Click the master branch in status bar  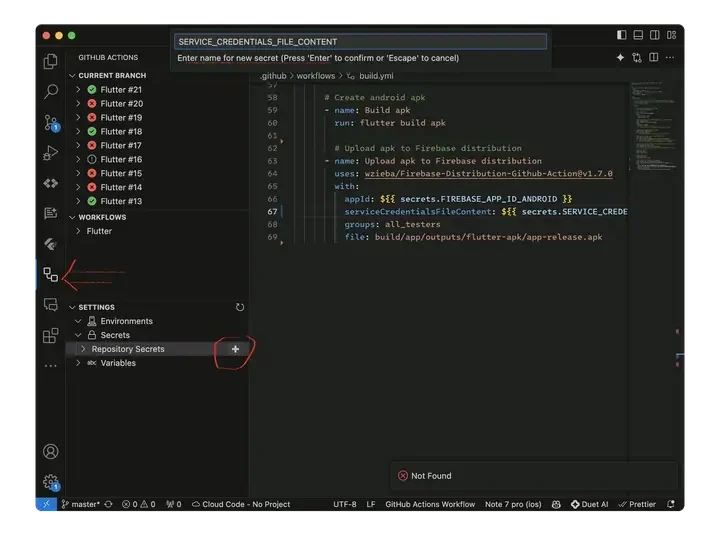pos(81,504)
